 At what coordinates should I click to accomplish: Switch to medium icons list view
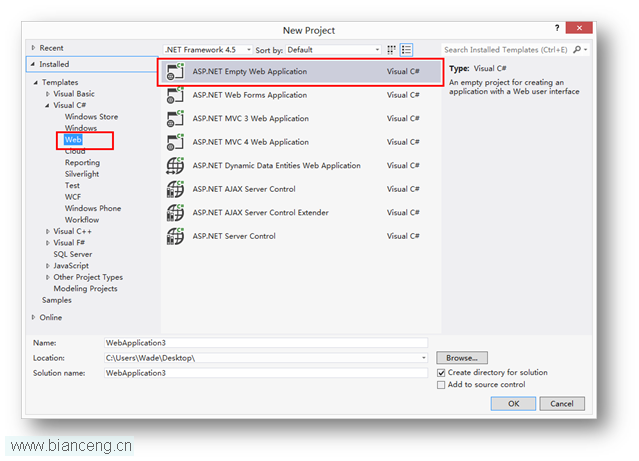pyautogui.click(x=406, y=50)
